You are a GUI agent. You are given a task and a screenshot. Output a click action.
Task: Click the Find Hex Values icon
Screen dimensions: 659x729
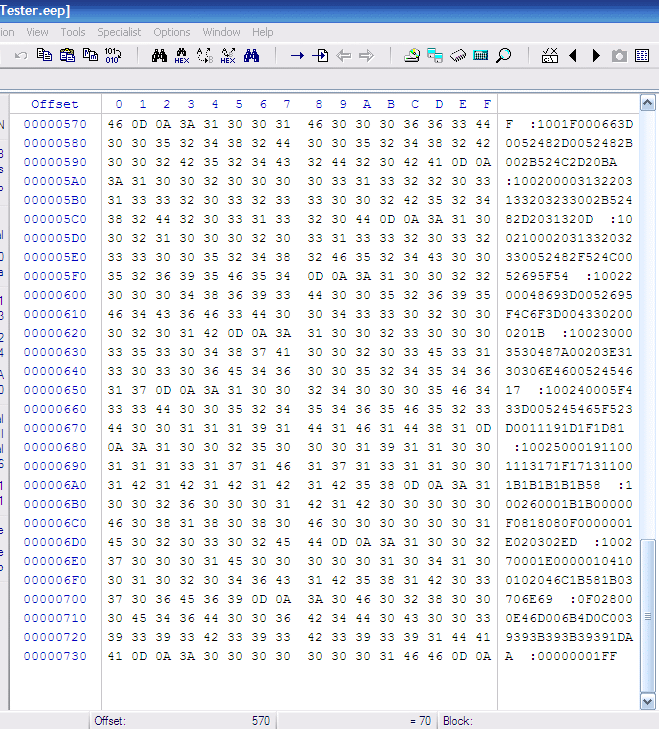pos(181,56)
